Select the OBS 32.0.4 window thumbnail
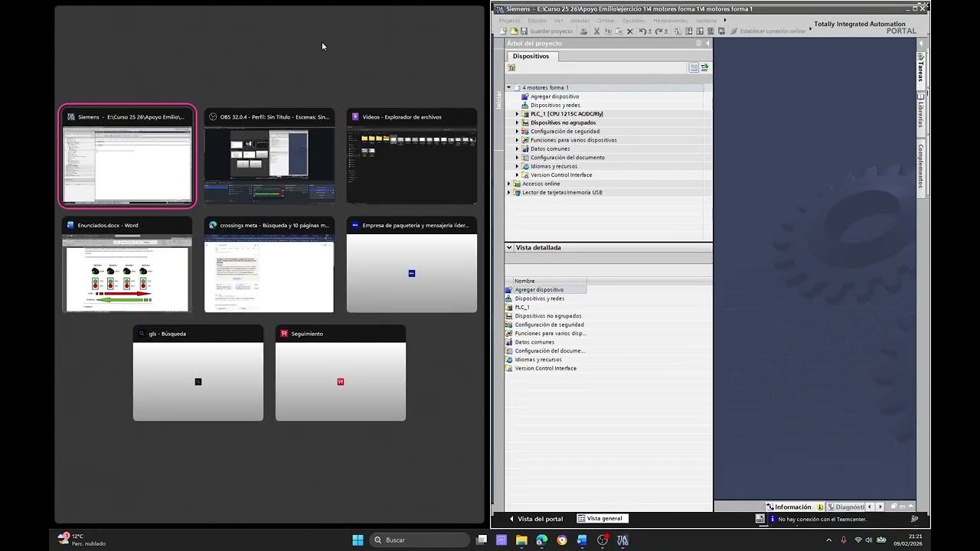 [x=269, y=157]
